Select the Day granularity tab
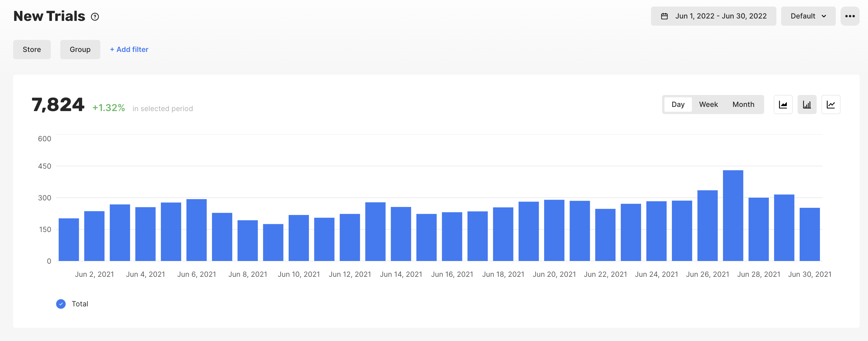Viewport: 868px width, 341px height. [x=678, y=105]
